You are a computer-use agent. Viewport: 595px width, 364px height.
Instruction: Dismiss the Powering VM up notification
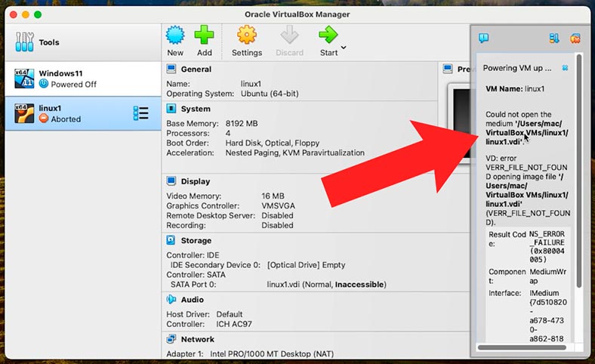[565, 68]
